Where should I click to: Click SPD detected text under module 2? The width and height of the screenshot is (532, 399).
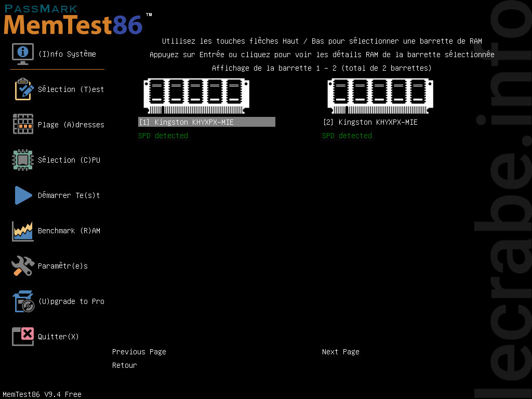[x=347, y=136]
